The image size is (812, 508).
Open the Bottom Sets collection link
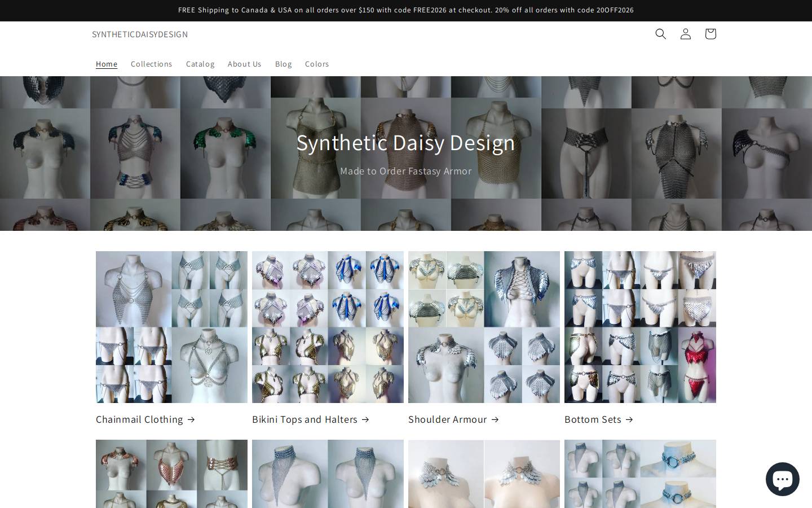[599, 419]
